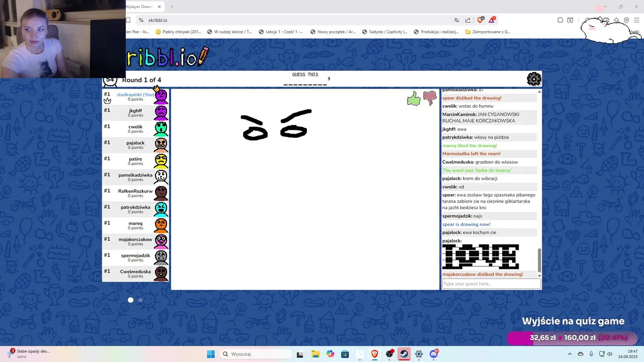The width and height of the screenshot is (644, 362).
Task: Click the first page indicator dot below the player list
Action: point(130,300)
